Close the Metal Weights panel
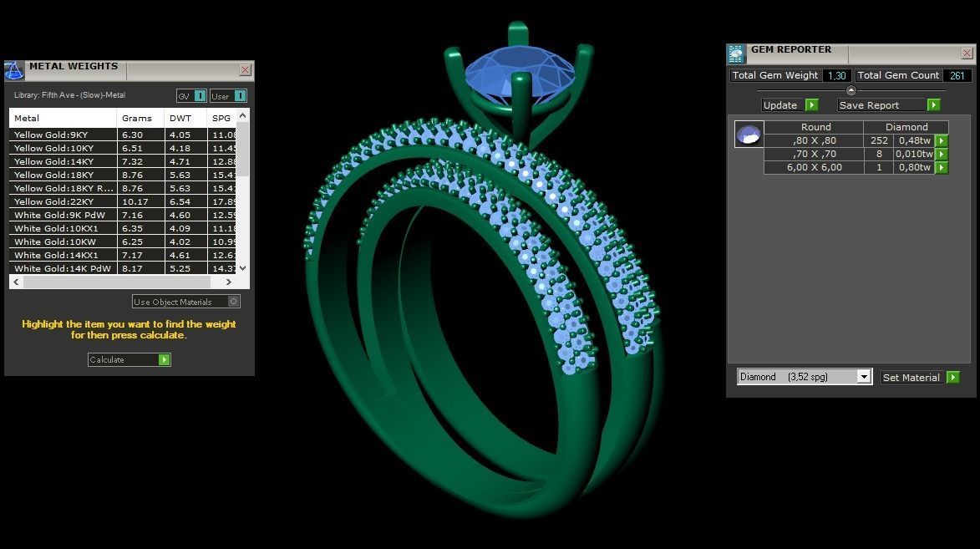The height and width of the screenshot is (549, 980). [x=246, y=70]
